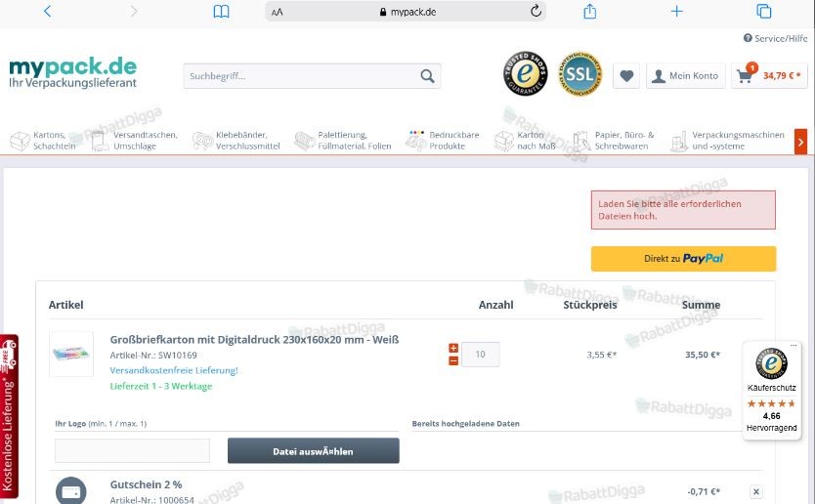Image resolution: width=815 pixels, height=504 pixels.
Task: Reload the page with the refresh icon
Action: (536, 11)
